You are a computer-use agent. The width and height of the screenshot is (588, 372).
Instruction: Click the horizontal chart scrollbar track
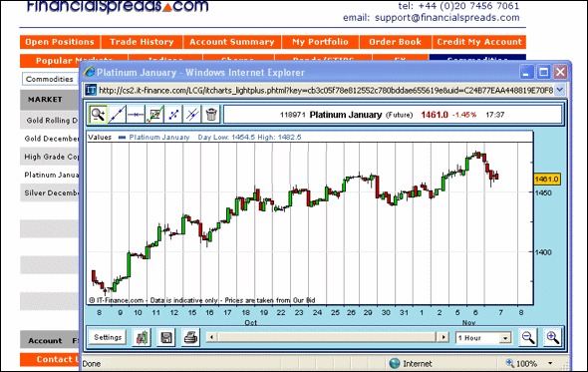point(327,337)
